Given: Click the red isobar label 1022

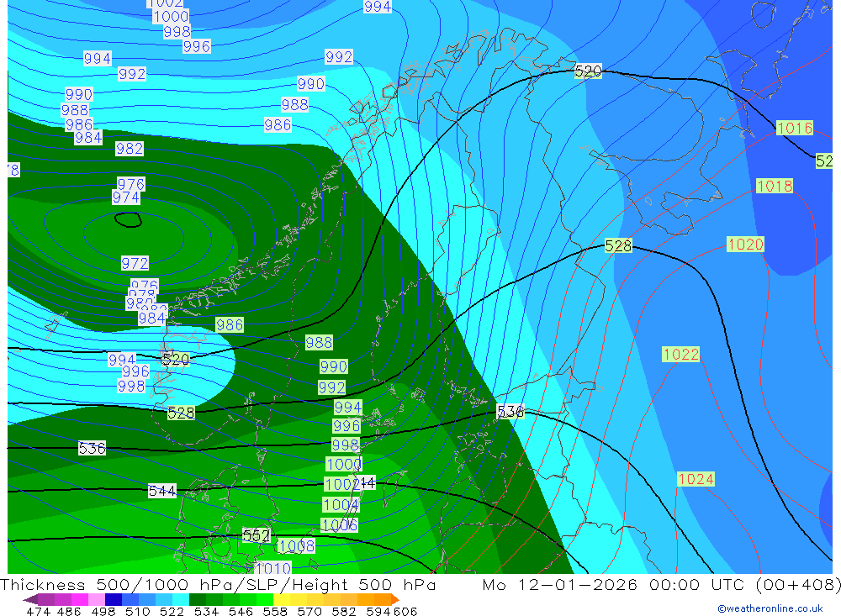Looking at the screenshot, I should click(681, 355).
